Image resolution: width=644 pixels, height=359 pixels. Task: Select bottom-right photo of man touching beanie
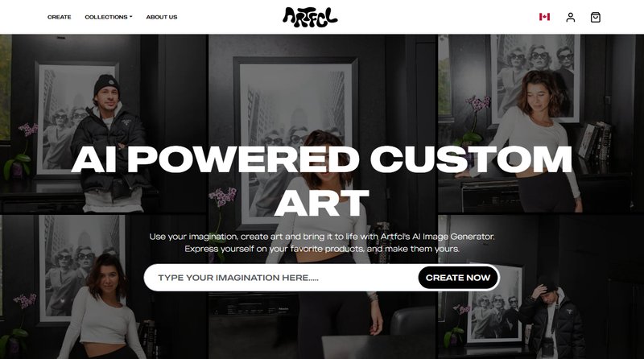click(540, 287)
